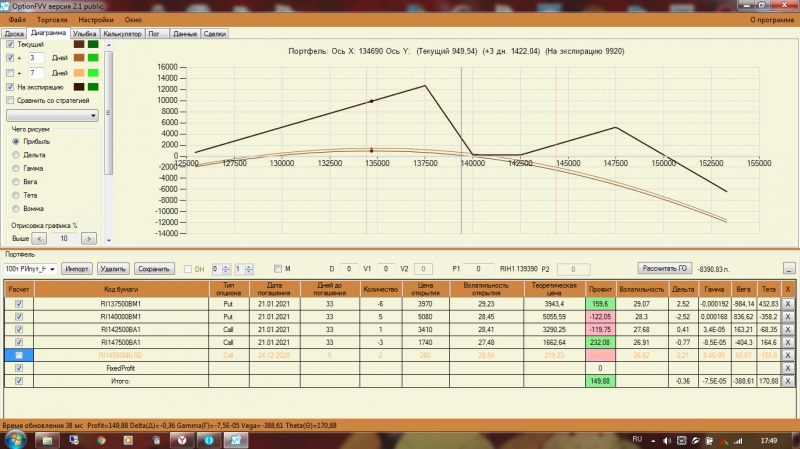Click Удалить button
The width and height of the screenshot is (800, 449).
(x=113, y=269)
